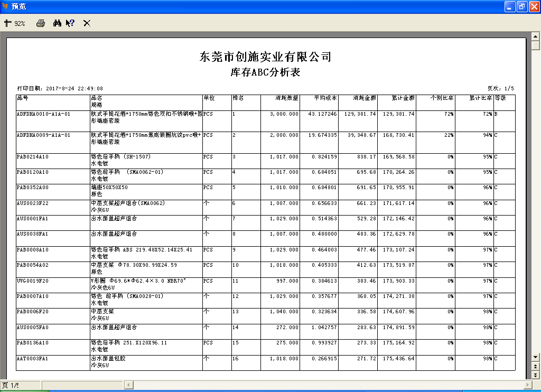Click the report title 库存ABC分析表
The width and height of the screenshot is (541, 392).
pyautogui.click(x=265, y=72)
